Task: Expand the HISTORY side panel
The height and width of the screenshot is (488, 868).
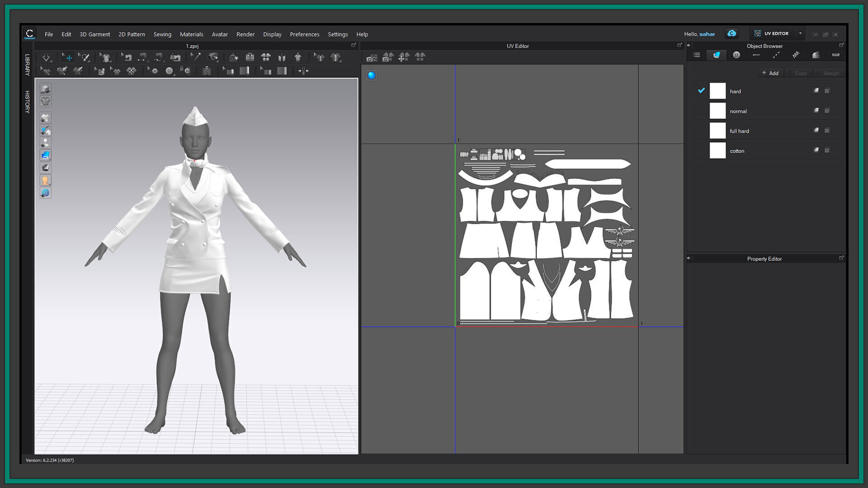Action: click(27, 102)
